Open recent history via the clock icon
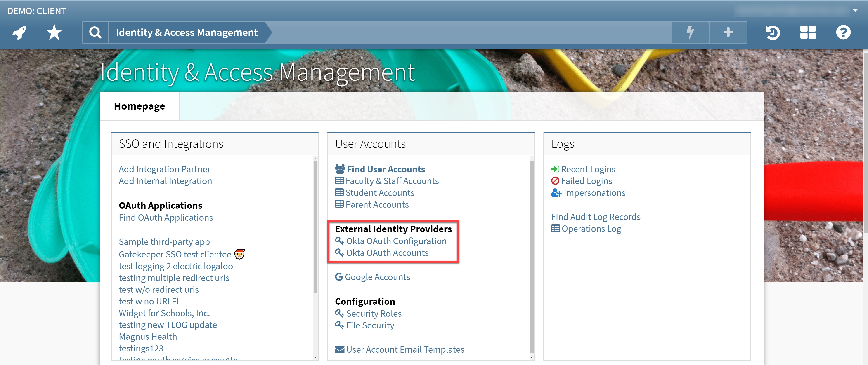This screenshot has height=365, width=868. coord(773,32)
